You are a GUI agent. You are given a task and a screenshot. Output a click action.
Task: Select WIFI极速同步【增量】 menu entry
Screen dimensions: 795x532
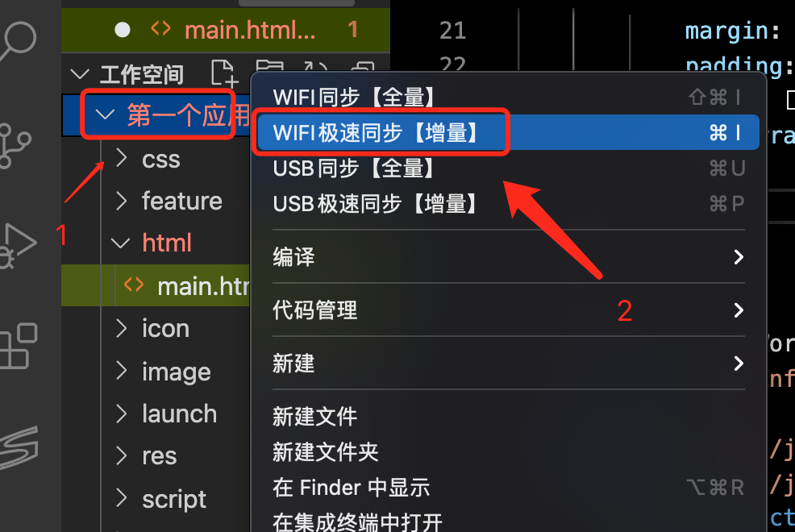(x=509, y=132)
